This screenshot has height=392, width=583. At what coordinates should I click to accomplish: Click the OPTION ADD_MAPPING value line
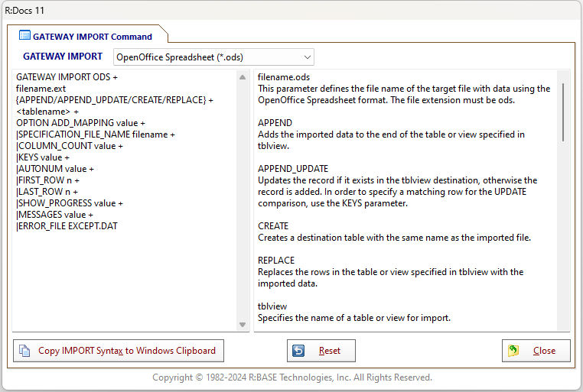80,123
